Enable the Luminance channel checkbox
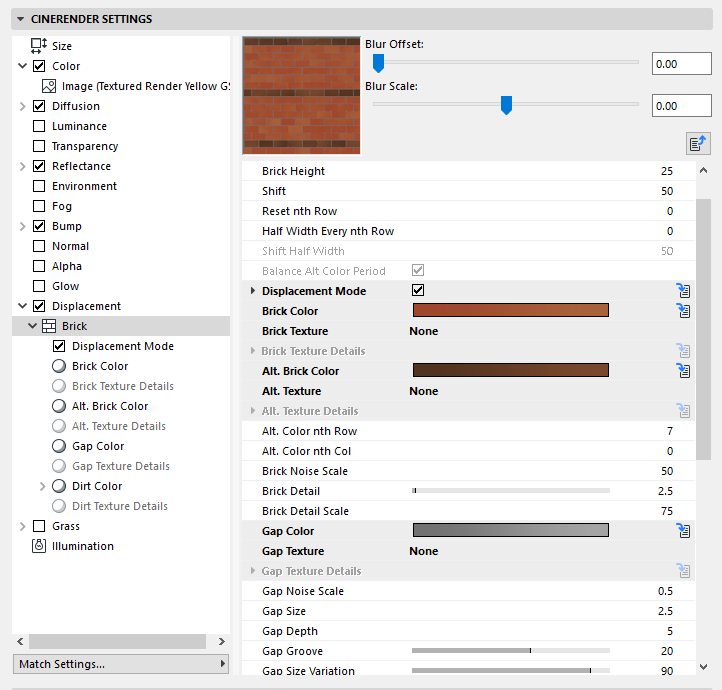Image resolution: width=722 pixels, height=690 pixels. click(x=39, y=126)
